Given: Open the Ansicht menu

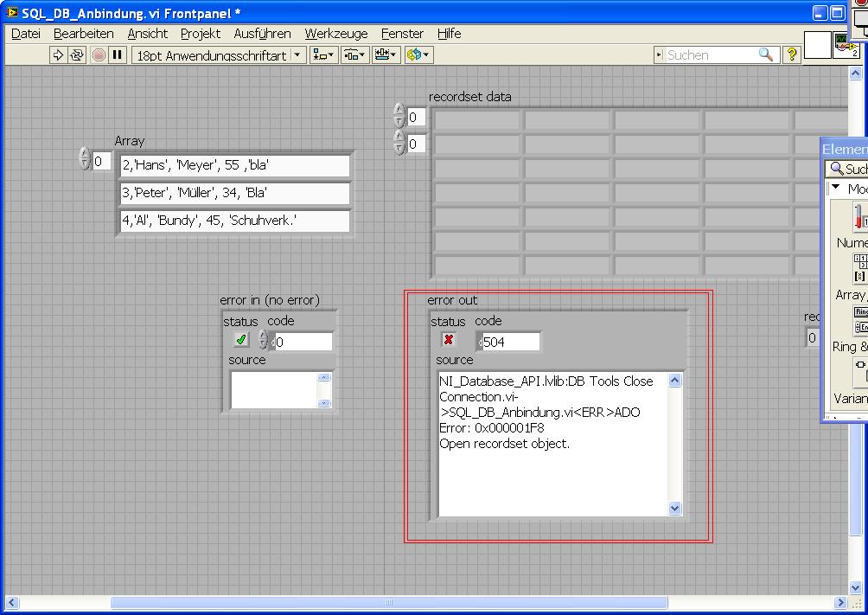Looking at the screenshot, I should coord(147,34).
